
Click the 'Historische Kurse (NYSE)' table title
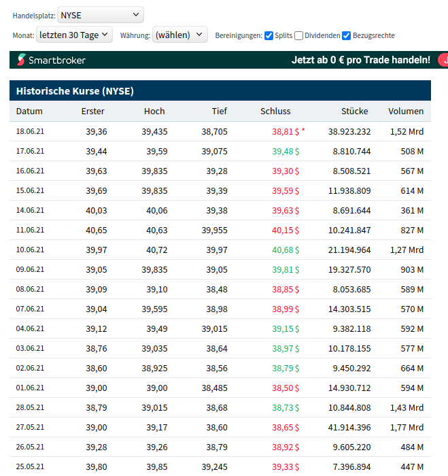pos(75,91)
